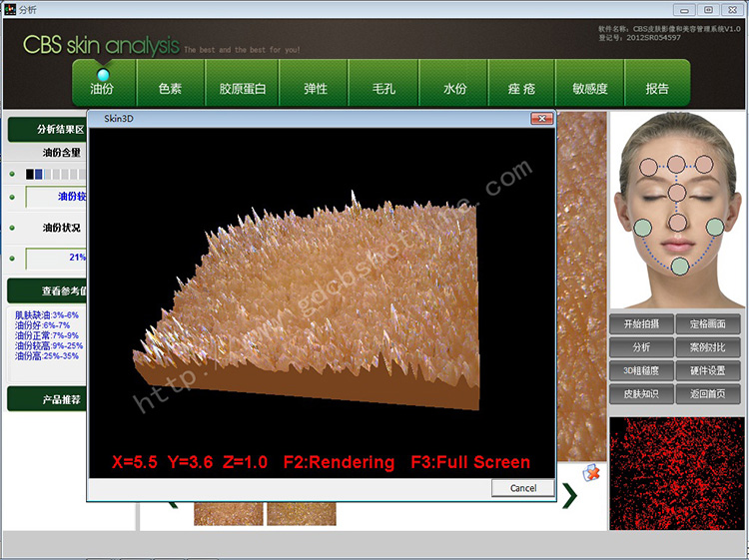Screen dimensions: 749x560
Task: Open 硬件设置 hardware settings
Action: pos(708,370)
